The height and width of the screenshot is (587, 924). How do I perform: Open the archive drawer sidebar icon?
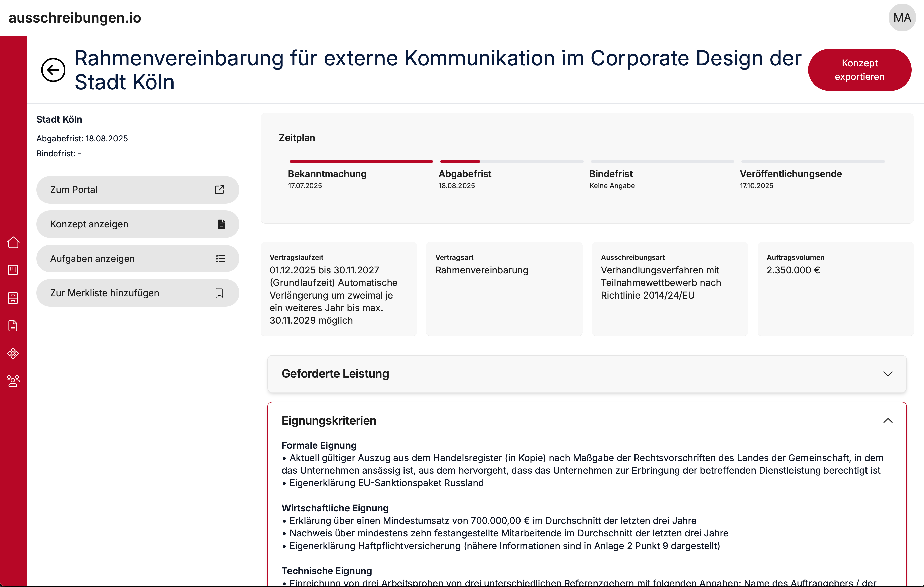(x=13, y=298)
